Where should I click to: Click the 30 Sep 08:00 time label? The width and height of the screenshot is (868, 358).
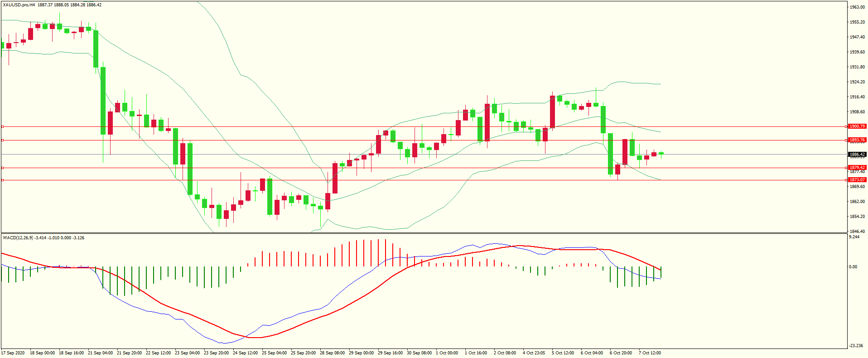click(x=419, y=353)
